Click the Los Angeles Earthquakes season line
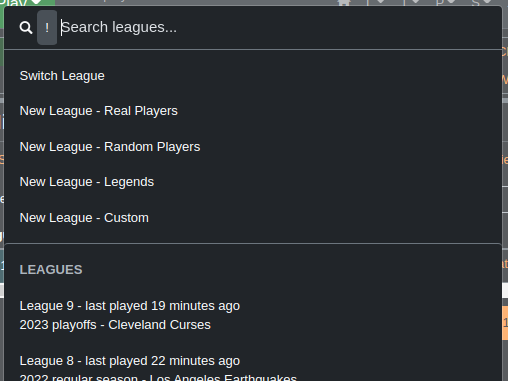 pyautogui.click(x=158, y=378)
